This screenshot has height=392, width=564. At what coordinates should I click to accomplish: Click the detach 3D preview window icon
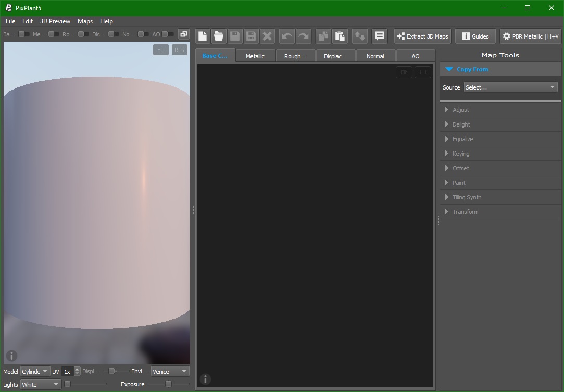click(x=183, y=34)
